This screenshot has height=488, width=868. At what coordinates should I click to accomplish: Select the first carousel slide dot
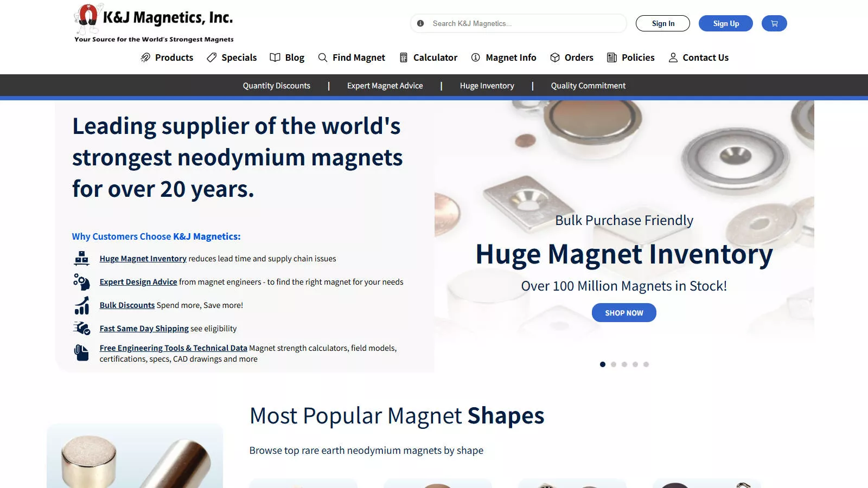point(603,364)
